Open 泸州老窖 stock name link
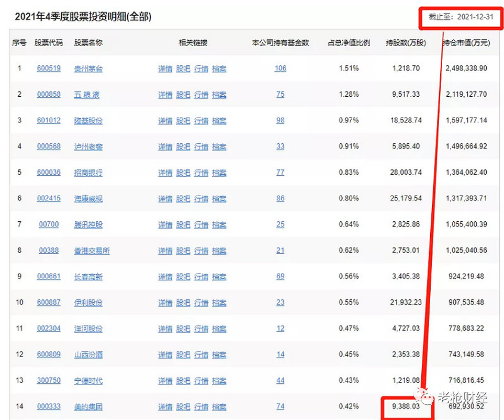Viewport: 504px width, 420px height. tap(88, 147)
